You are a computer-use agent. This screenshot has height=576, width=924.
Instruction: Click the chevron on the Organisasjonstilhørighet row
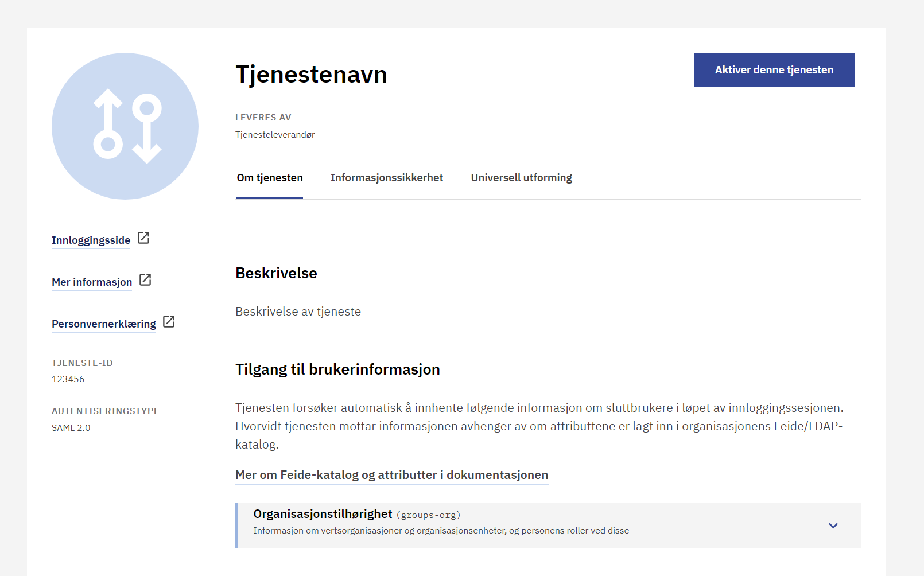click(x=833, y=525)
